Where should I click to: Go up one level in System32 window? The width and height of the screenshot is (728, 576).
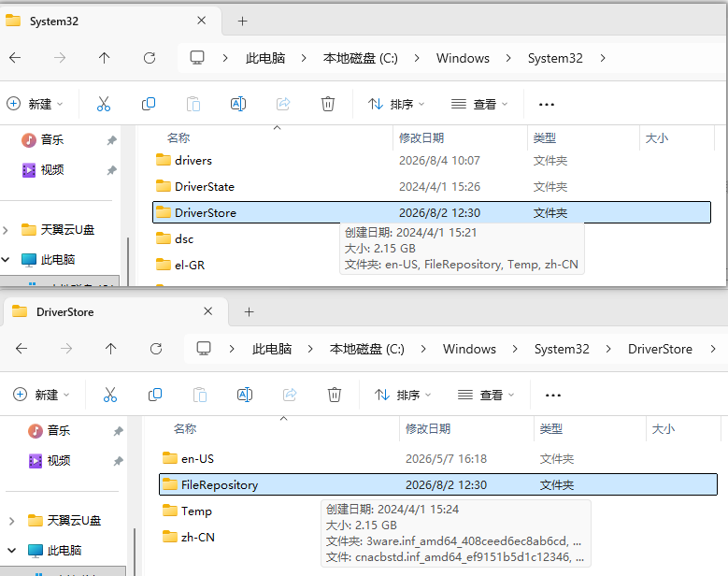104,58
